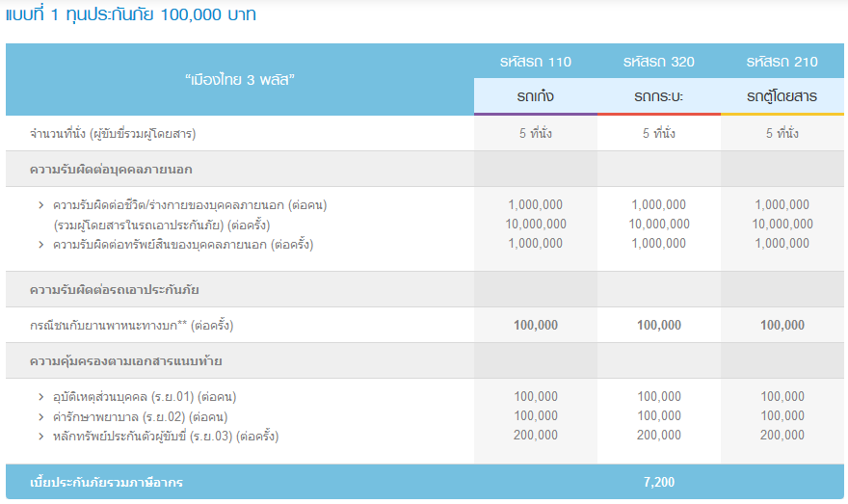Screen dimensions: 848x504
Task: Click the ความรับผิดต่อทรัพย์สินของบุคคลภายนอก (ต่อครั้ง) label
Action: pyautogui.click(x=183, y=245)
